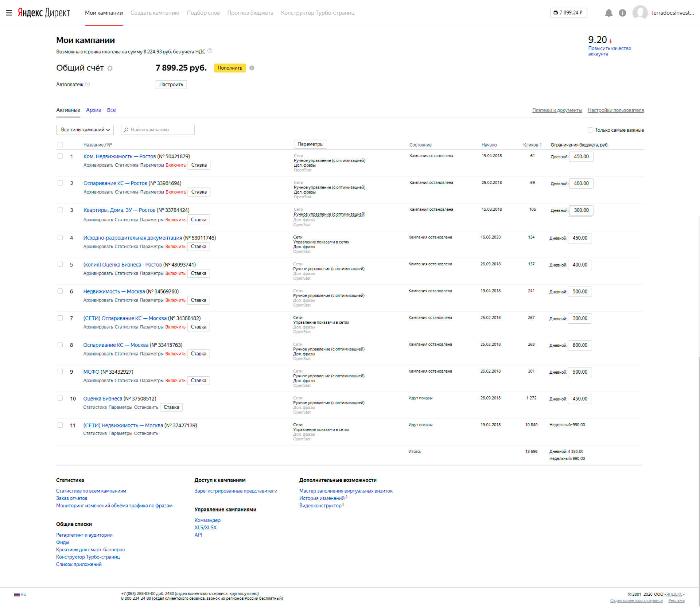Click the gear icon next to Общий счёт
Screen dimensions: 700x607
pos(110,68)
